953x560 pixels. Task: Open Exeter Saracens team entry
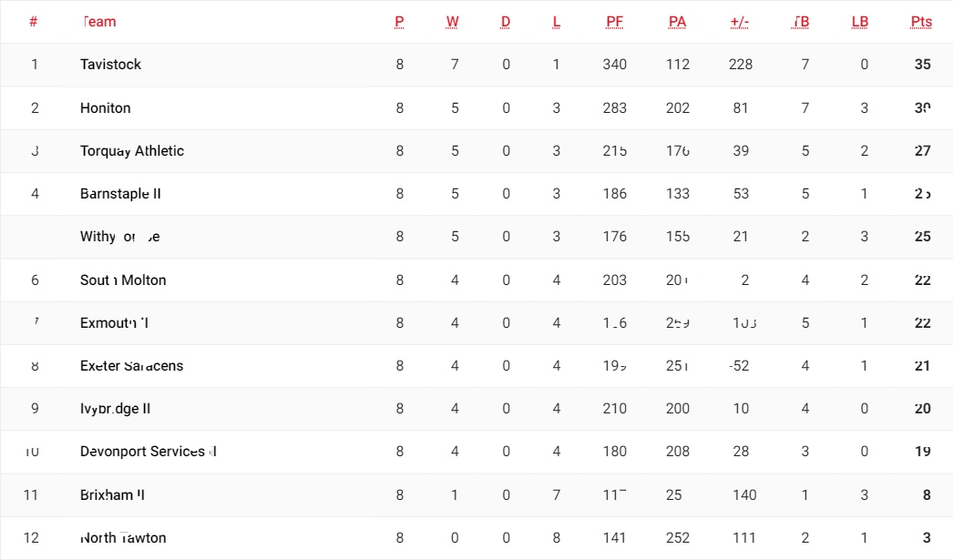point(131,366)
